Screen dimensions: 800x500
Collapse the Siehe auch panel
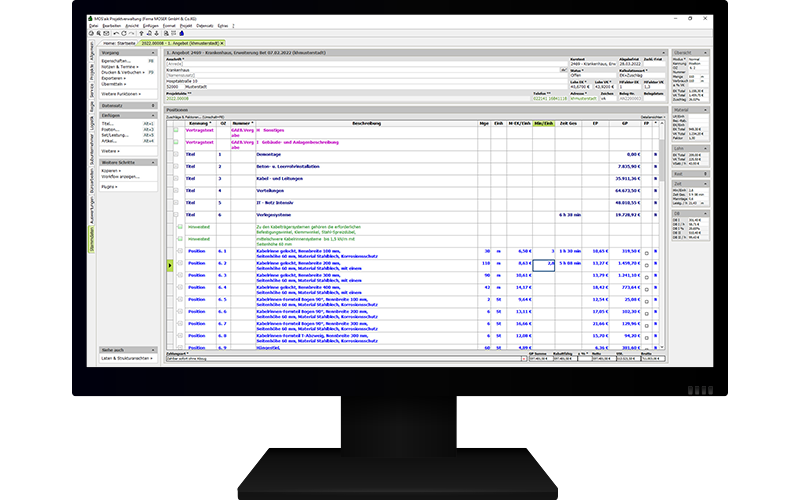153,350
